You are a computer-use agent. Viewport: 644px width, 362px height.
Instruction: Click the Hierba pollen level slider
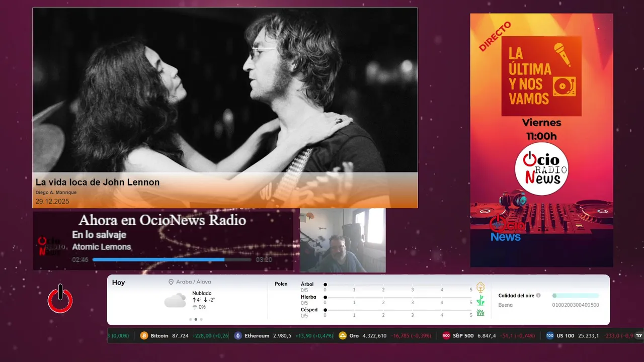pyautogui.click(x=398, y=297)
